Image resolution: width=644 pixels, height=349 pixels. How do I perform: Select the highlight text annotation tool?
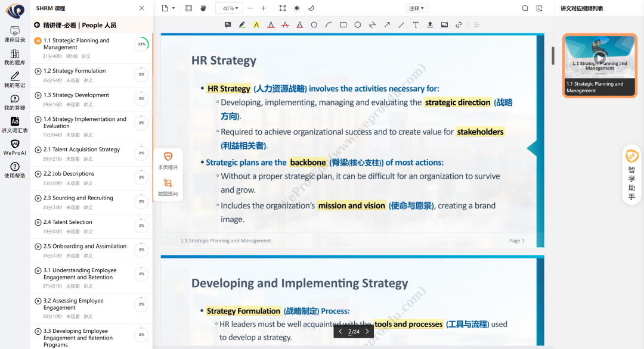click(256, 25)
